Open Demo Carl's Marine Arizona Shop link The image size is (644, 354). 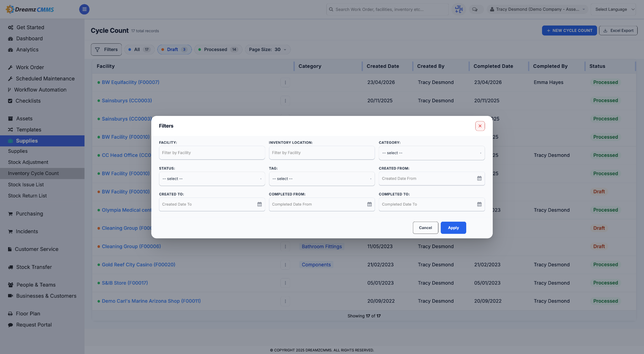pos(151,301)
